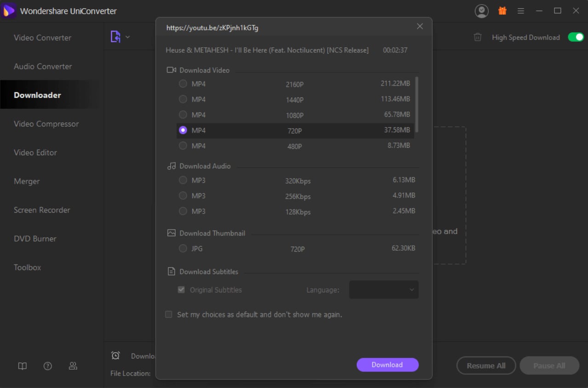Open the user guide book icon
The width and height of the screenshot is (588, 388).
22,366
